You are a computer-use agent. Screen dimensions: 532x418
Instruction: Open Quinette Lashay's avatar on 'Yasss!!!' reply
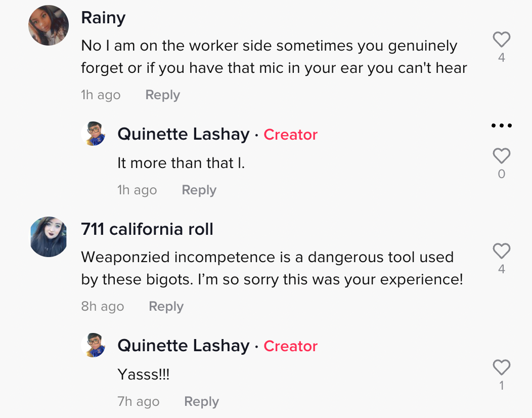click(x=93, y=345)
